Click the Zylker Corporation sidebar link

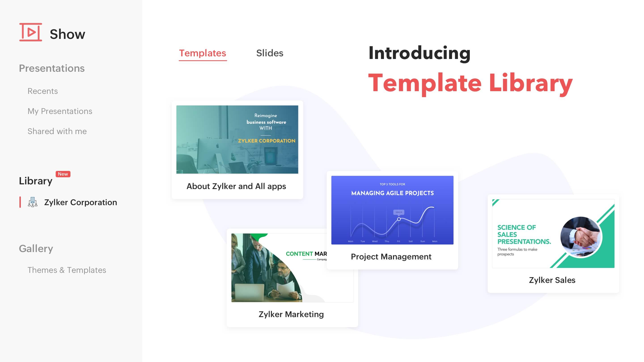tap(81, 202)
